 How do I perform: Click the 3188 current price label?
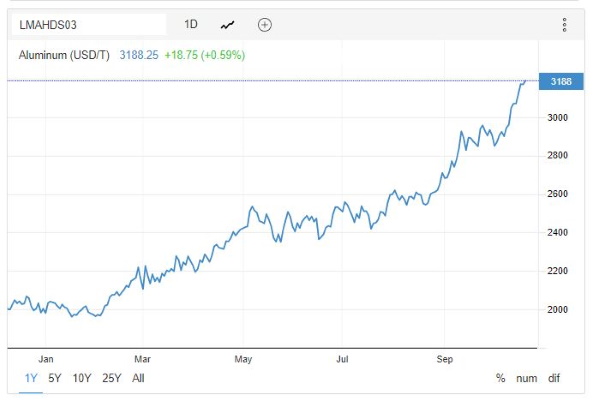pos(561,81)
